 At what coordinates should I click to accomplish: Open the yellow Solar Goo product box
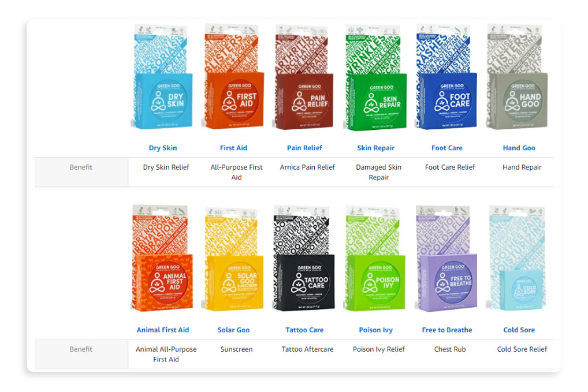point(233,259)
